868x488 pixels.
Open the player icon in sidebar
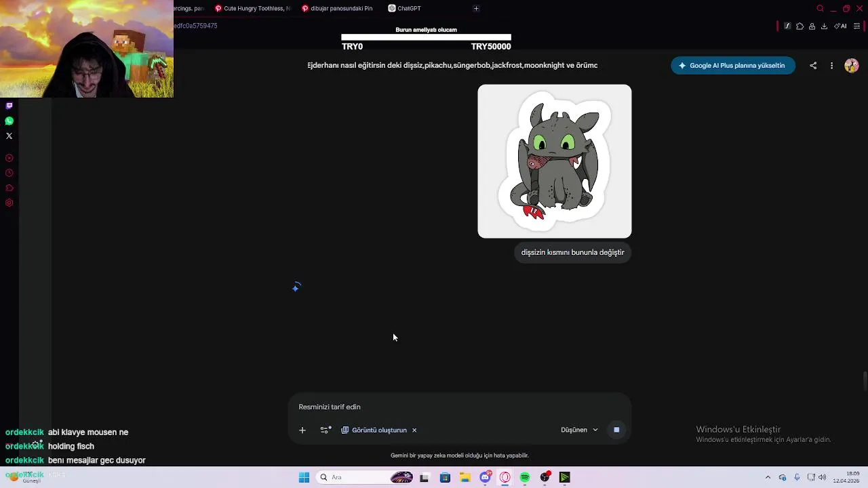(9, 158)
